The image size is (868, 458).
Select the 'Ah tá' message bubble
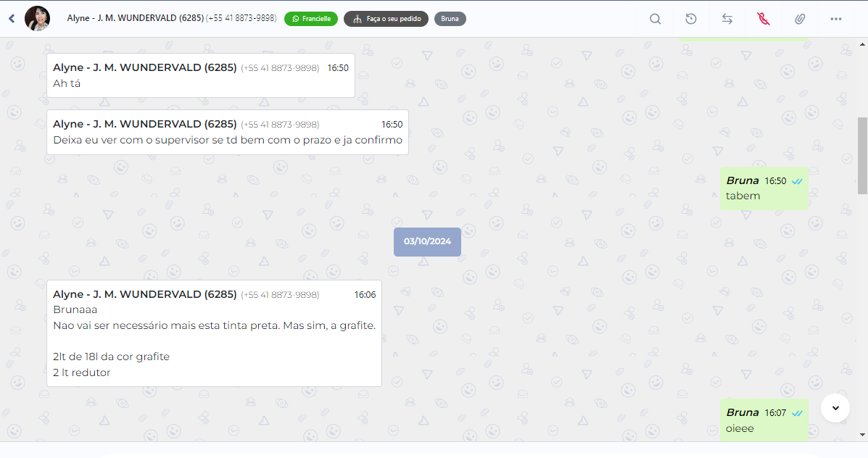(201, 75)
